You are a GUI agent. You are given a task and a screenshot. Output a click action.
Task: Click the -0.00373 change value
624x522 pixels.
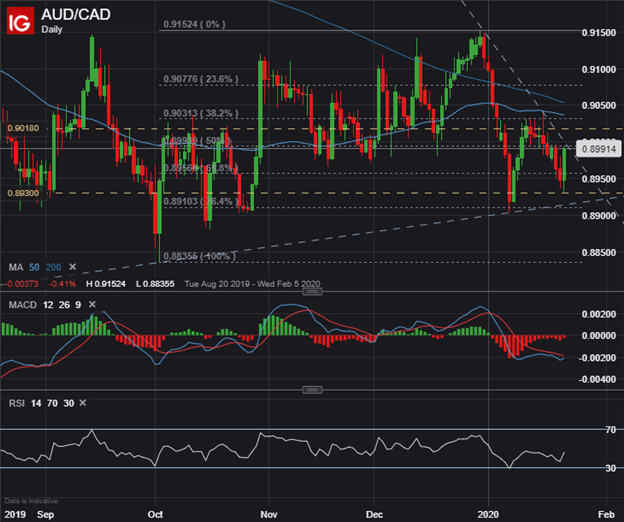click(x=22, y=284)
